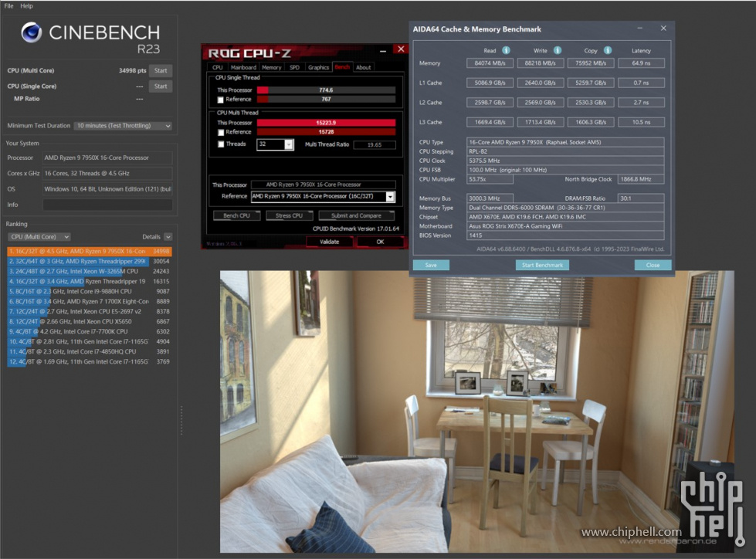Start the CPU (Multi Core) test
The image size is (756, 559).
(x=161, y=70)
